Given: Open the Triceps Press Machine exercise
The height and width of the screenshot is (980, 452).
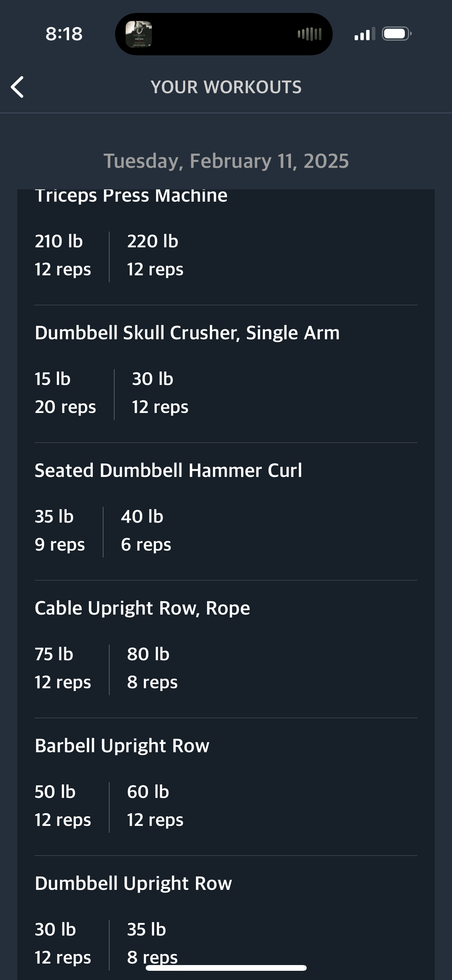Looking at the screenshot, I should (x=131, y=196).
